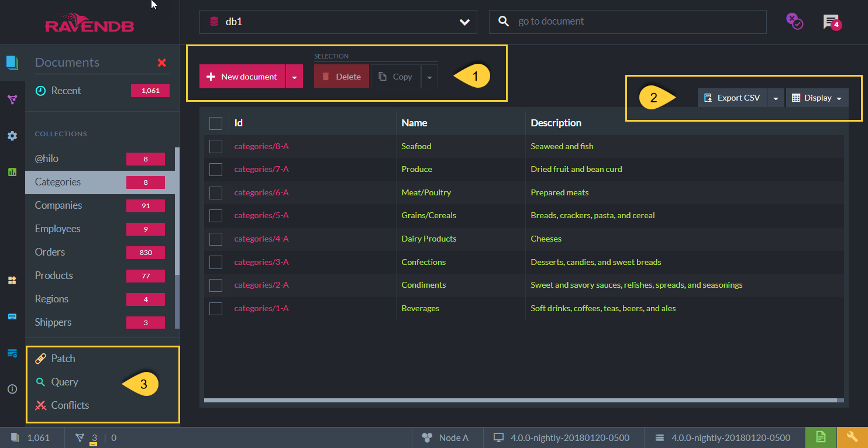Image resolution: width=868 pixels, height=448 pixels.
Task: Click the New document button
Action: pos(242,77)
